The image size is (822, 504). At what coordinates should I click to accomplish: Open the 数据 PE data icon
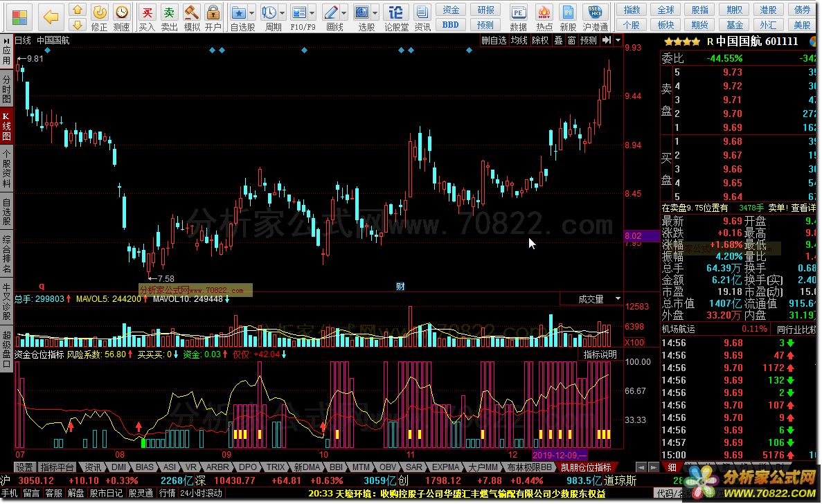pos(519,18)
